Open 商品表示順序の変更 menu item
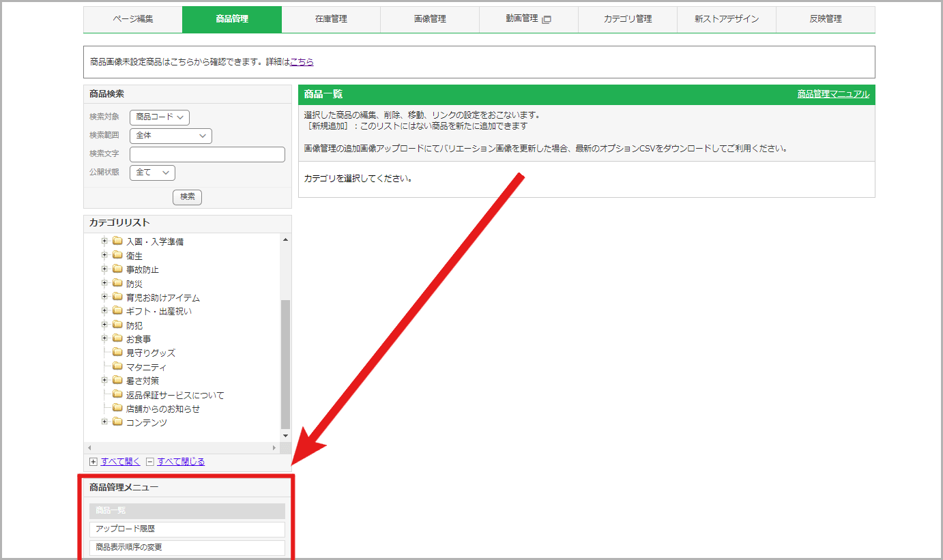Screen dimensions: 943x560 (187, 548)
